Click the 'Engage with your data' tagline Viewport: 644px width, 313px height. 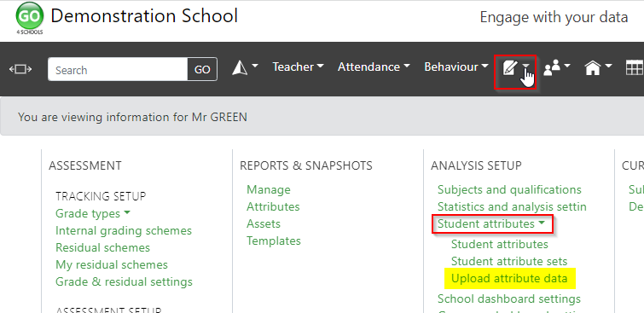point(554,17)
